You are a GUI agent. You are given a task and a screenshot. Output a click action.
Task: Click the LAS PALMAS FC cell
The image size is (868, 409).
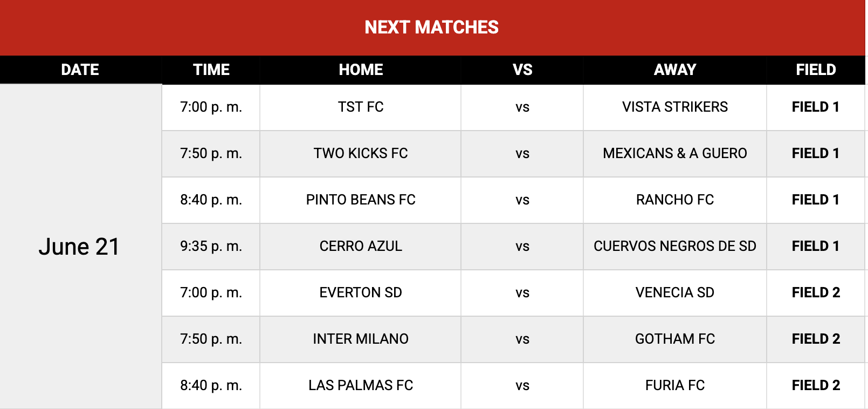click(x=361, y=385)
